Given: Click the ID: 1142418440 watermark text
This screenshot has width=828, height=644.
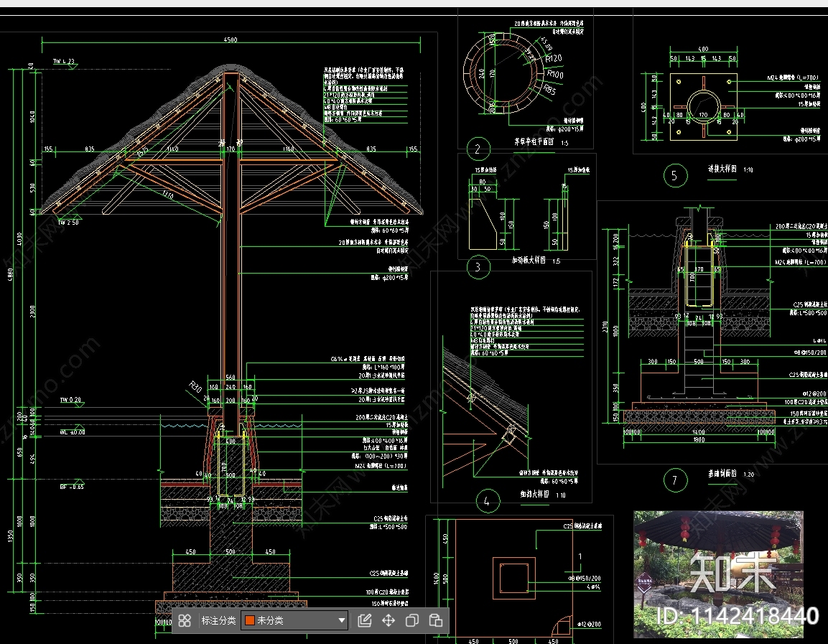Looking at the screenshot, I should coord(738,616).
